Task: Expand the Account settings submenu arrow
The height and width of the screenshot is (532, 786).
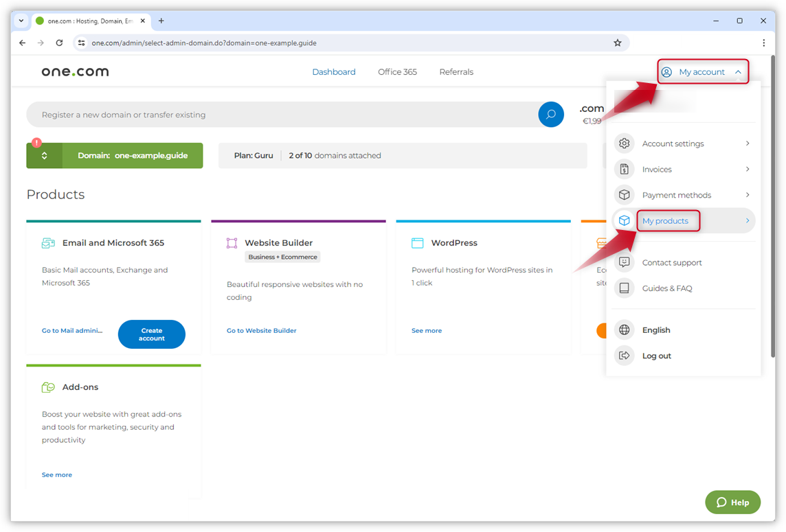Action: [x=748, y=143]
